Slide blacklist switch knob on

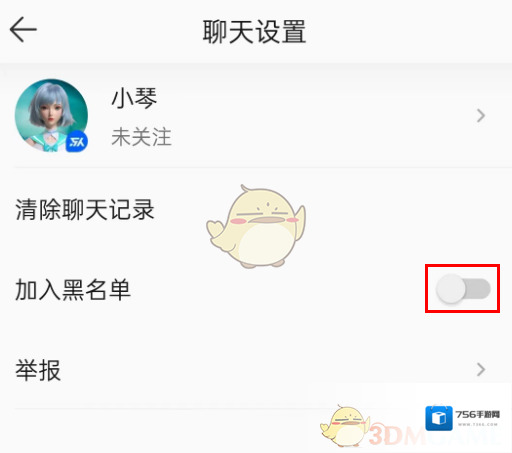tap(451, 289)
